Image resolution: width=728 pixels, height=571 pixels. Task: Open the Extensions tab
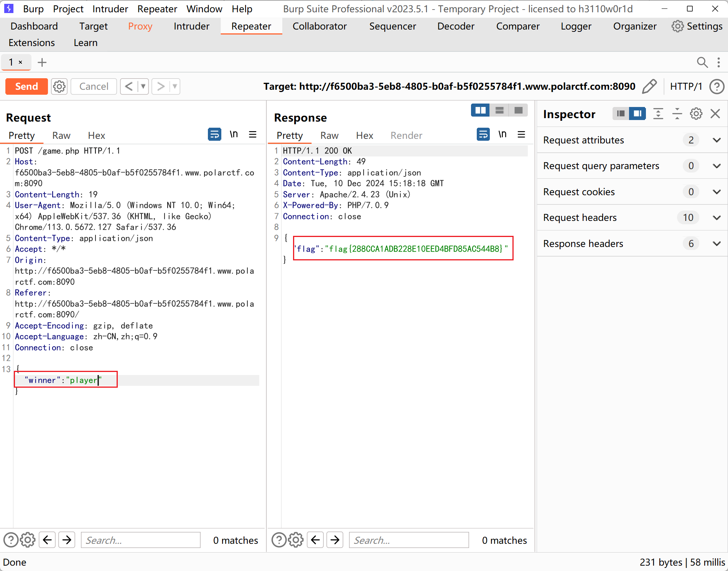click(x=31, y=43)
